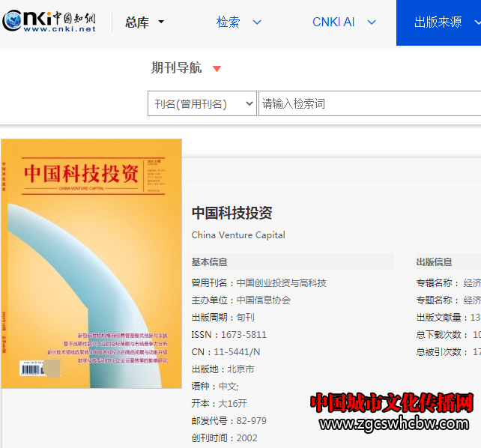Click the 中国创业投资与高科技 former title
The width and height of the screenshot is (481, 448).
282,283
